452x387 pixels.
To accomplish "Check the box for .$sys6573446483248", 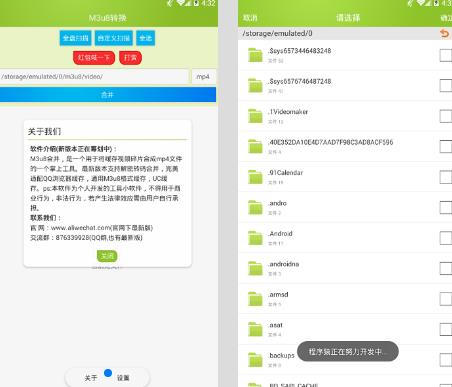I will (446, 55).
